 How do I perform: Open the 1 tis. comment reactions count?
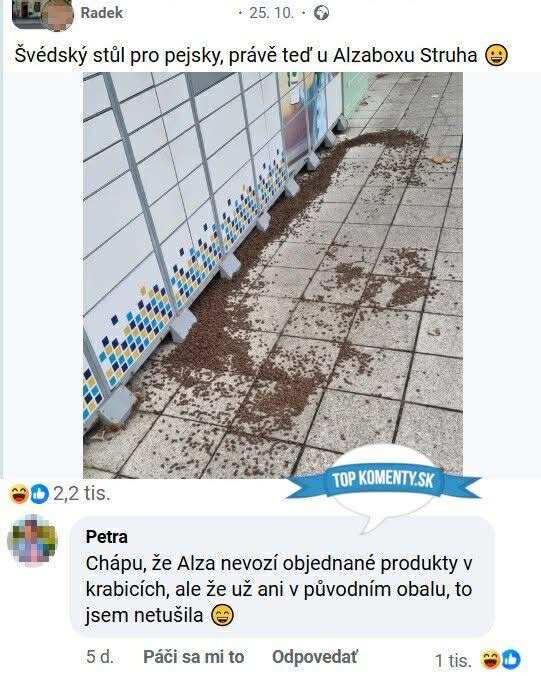453,660
